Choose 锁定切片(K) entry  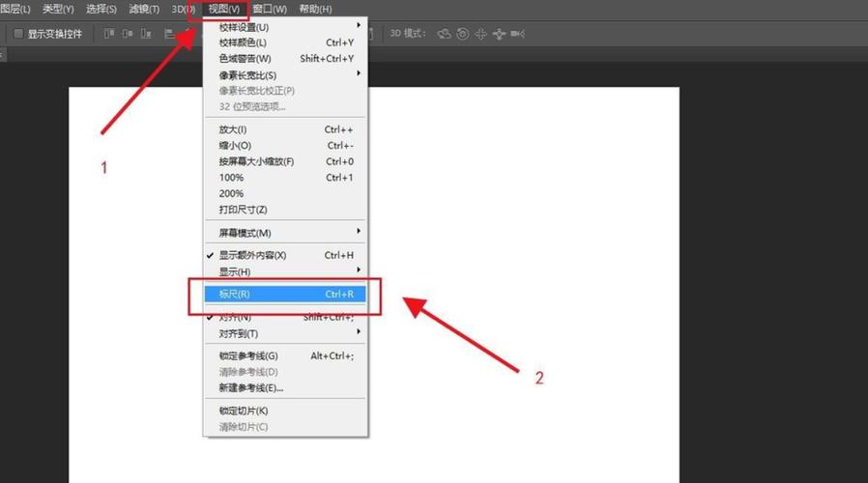point(285,411)
